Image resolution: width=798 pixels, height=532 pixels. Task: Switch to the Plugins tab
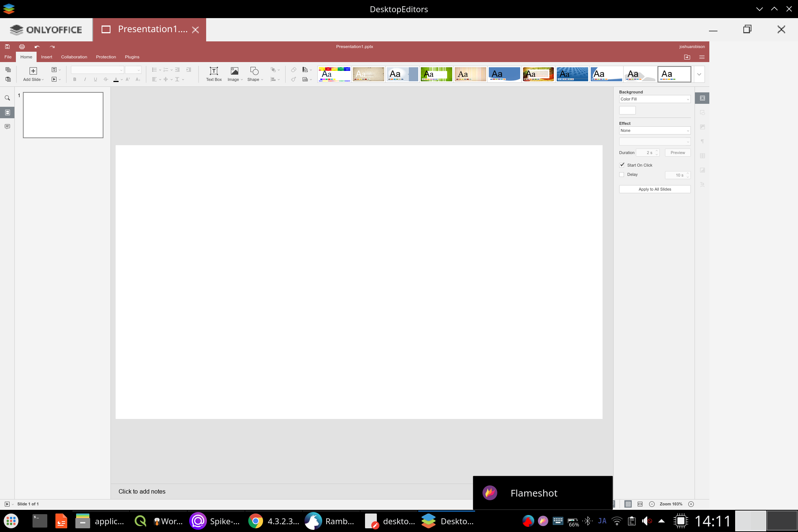(132, 57)
